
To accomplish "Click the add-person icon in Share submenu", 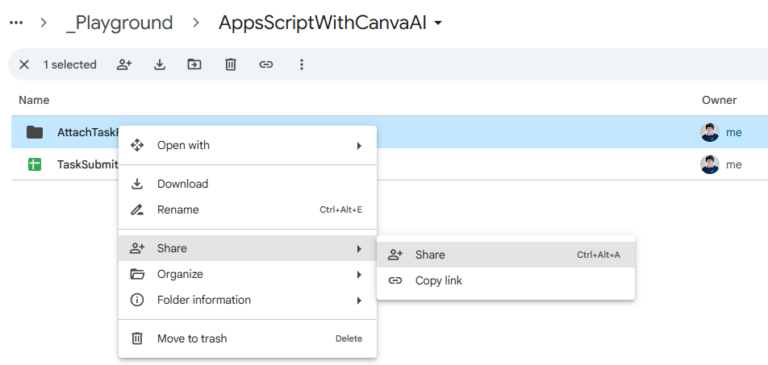I will tap(395, 255).
